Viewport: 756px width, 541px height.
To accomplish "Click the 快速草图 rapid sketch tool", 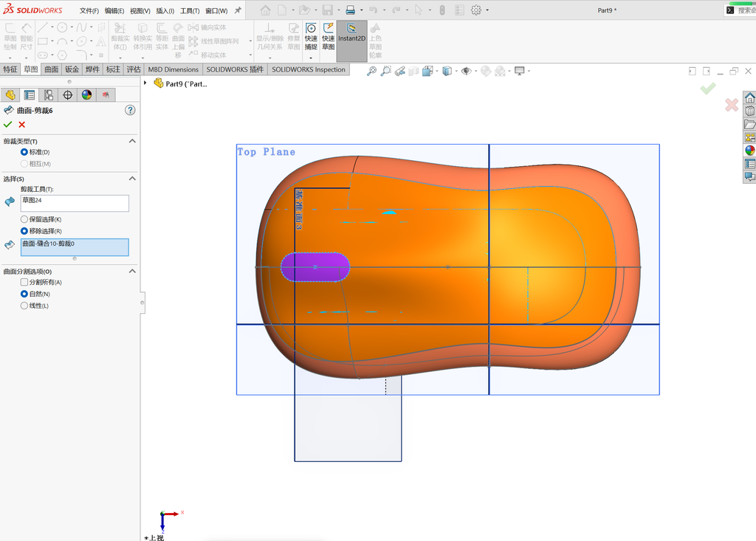I will coord(329,37).
